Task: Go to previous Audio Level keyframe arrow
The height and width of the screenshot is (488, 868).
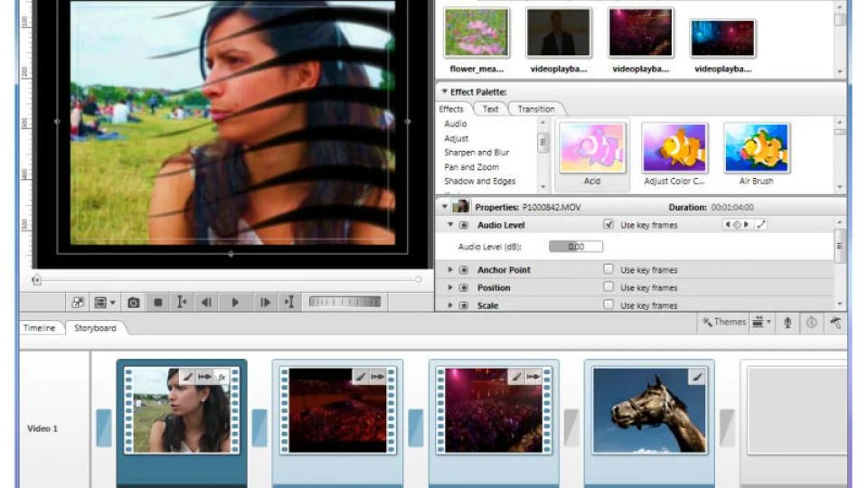Action: click(x=727, y=224)
